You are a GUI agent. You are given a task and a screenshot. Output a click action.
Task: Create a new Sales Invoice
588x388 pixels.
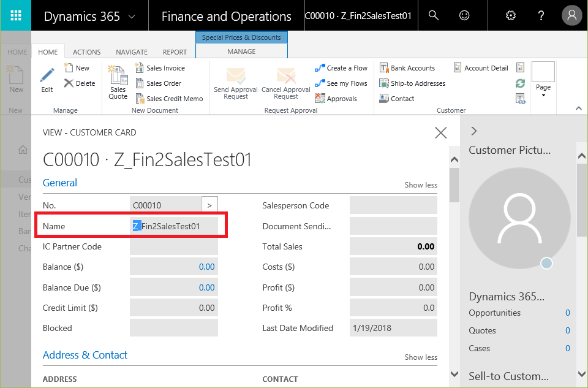pos(160,68)
